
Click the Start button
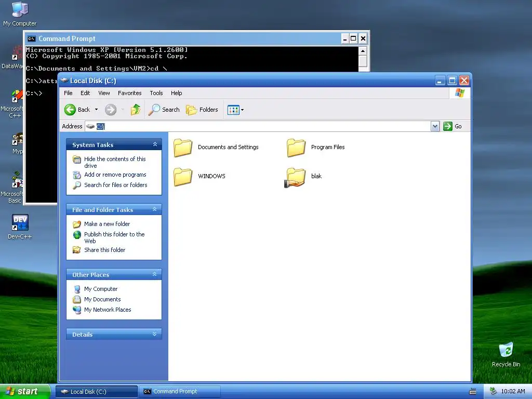coord(24,391)
